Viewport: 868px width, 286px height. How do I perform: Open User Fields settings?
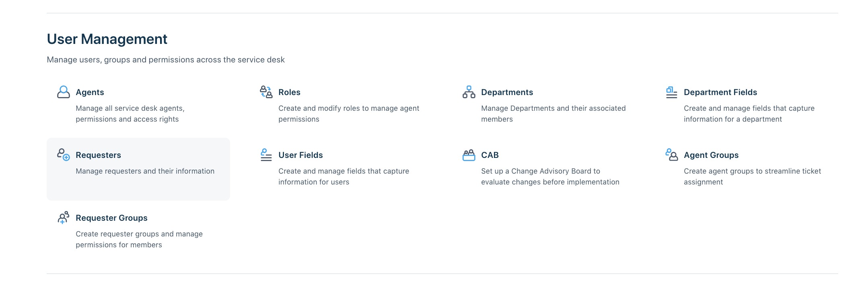tap(300, 155)
